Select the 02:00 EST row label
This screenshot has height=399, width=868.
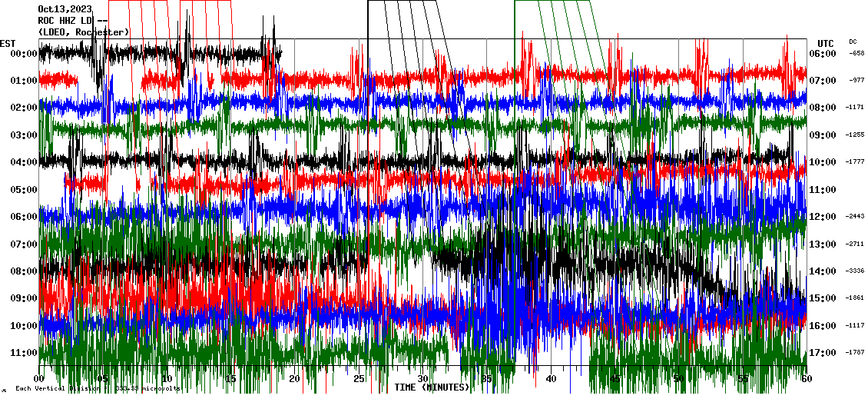click(x=23, y=108)
